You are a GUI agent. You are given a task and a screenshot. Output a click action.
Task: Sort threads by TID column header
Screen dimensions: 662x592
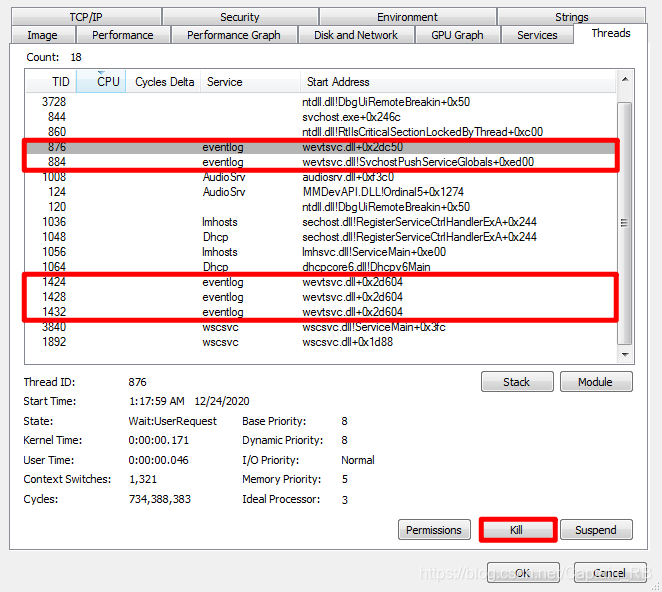click(60, 82)
